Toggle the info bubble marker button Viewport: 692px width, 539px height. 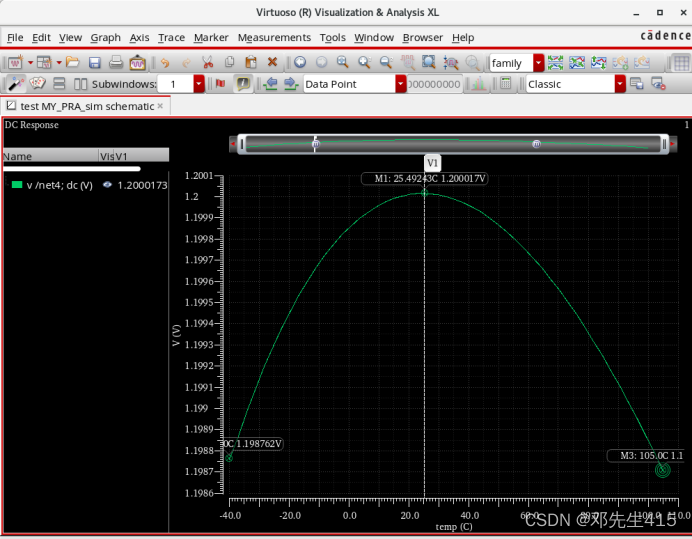pyautogui.click(x=243, y=83)
